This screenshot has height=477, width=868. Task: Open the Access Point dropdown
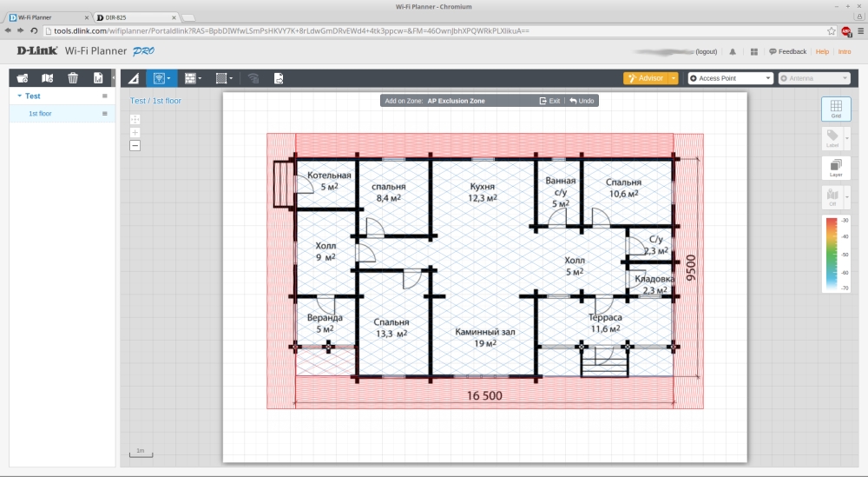[x=730, y=78]
